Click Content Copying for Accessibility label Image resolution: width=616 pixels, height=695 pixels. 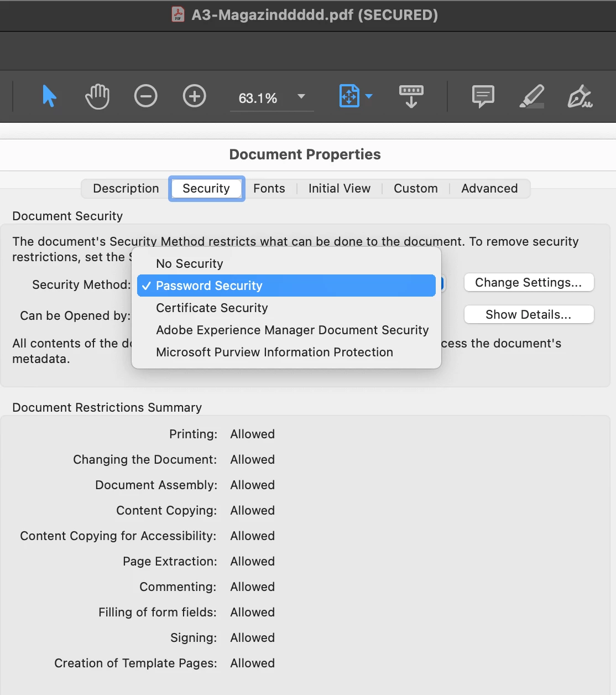(x=118, y=536)
